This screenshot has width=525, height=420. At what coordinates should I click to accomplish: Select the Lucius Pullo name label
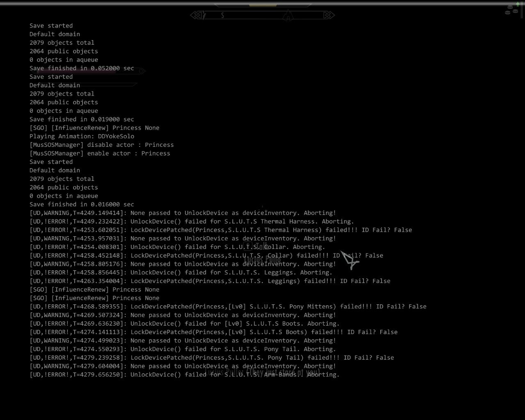(262, 259)
